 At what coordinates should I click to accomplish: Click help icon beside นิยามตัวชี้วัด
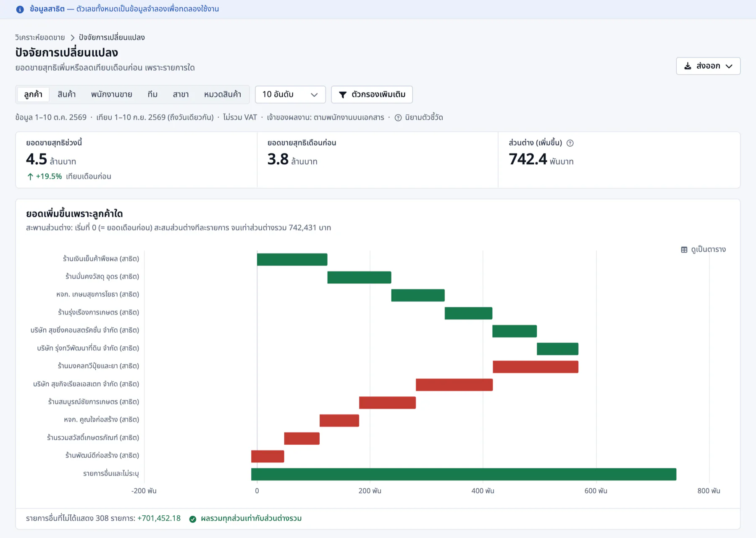pyautogui.click(x=398, y=118)
